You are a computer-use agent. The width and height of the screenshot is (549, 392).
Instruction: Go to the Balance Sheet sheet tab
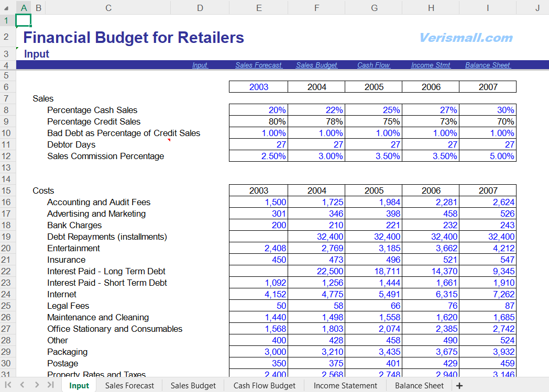pos(419,386)
